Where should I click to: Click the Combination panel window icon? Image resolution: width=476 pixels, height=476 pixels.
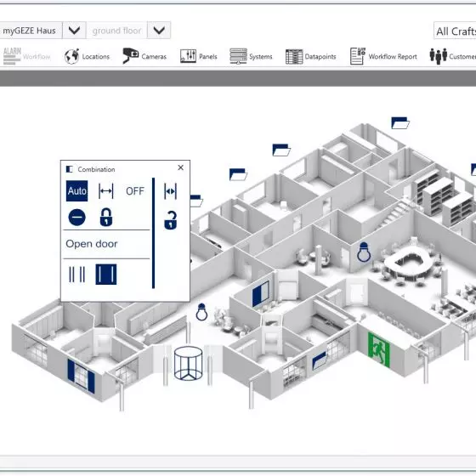point(70,169)
